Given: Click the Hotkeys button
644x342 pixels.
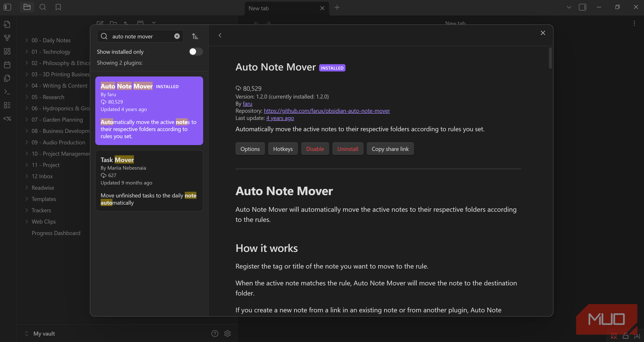Looking at the screenshot, I should (283, 149).
